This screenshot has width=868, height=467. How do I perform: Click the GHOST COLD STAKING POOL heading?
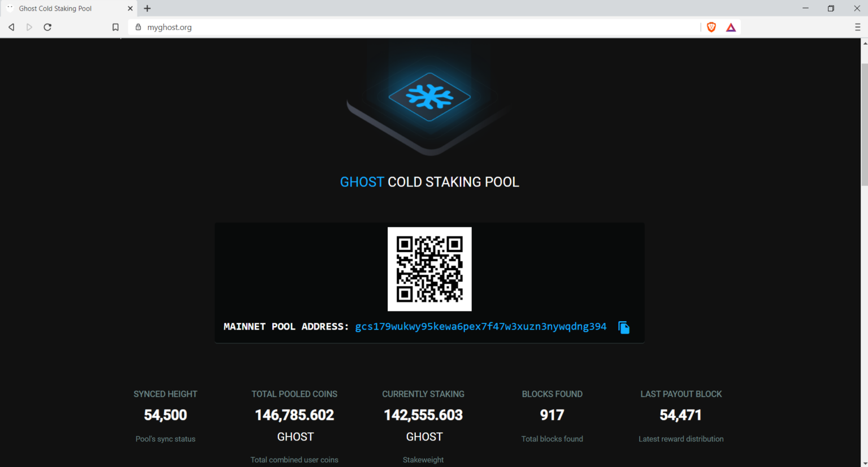(x=429, y=181)
